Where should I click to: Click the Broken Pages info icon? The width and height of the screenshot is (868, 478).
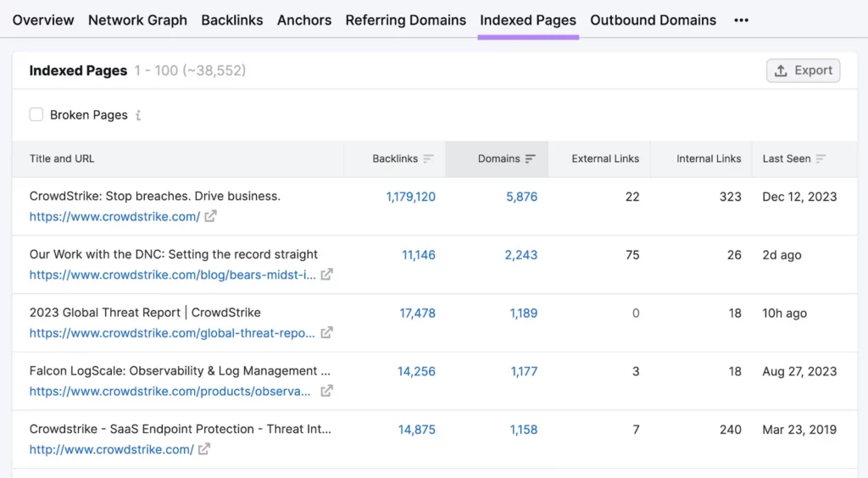[x=138, y=115]
